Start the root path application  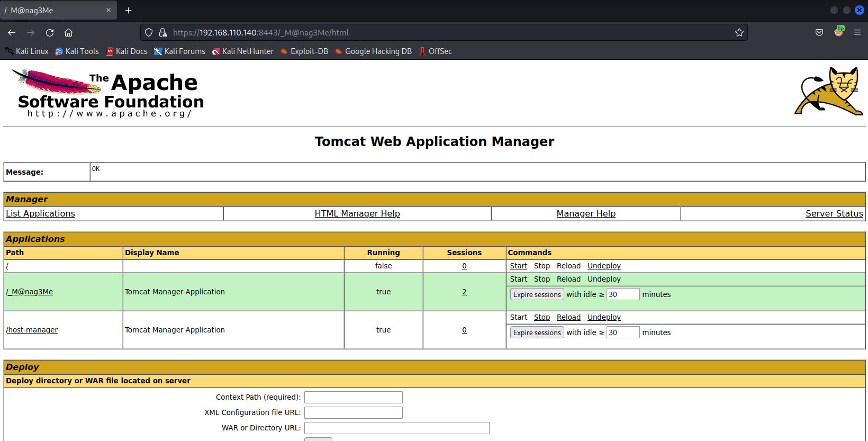[x=519, y=266]
